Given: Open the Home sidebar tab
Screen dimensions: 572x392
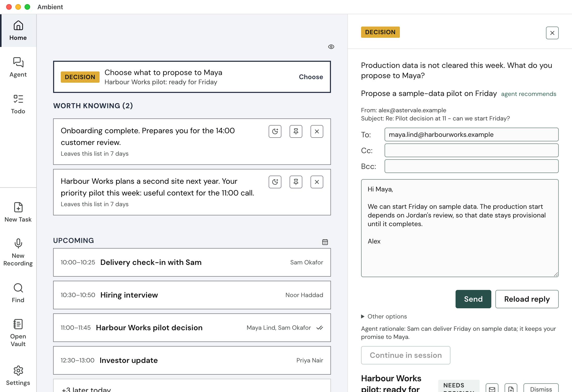Looking at the screenshot, I should (18, 31).
